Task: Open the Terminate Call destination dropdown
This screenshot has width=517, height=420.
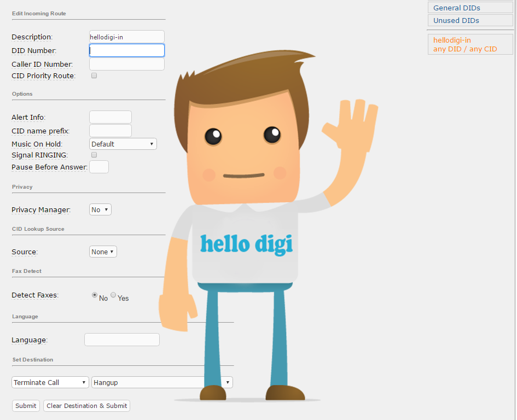Action: pyautogui.click(x=50, y=382)
